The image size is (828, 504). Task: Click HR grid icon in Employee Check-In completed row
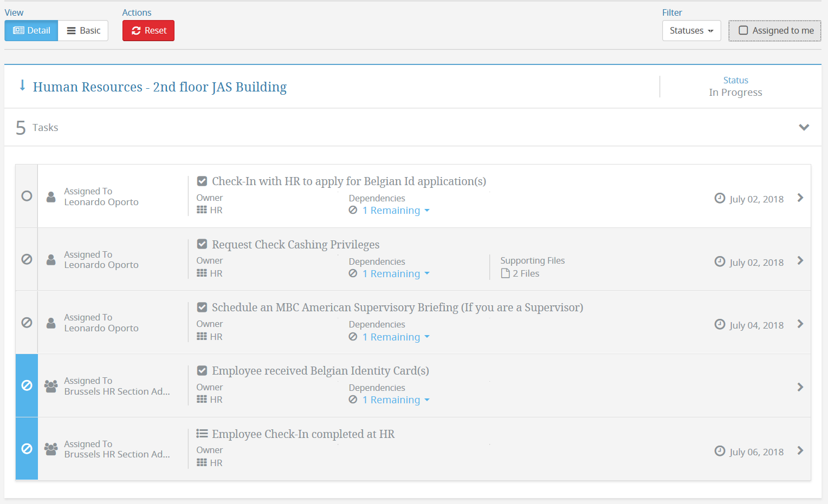coord(202,463)
